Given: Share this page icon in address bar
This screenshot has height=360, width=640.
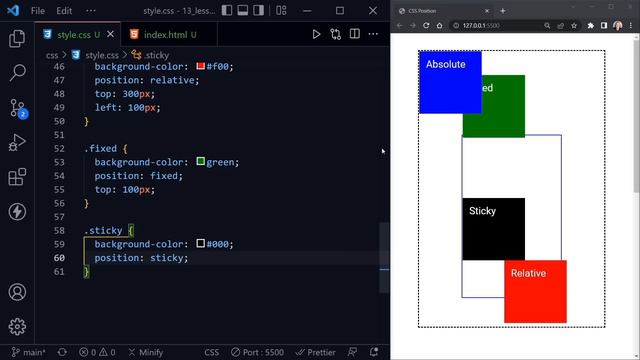Looking at the screenshot, I should (560, 25).
